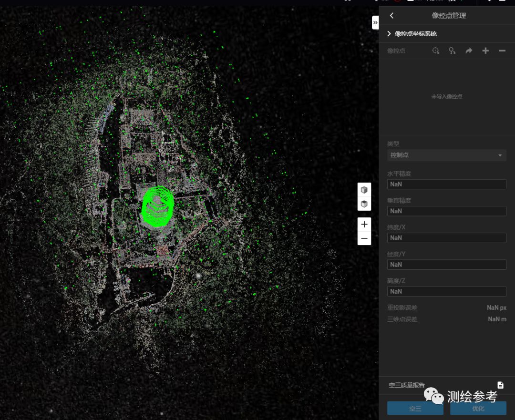
Task: Click the export share arrow icon
Action: point(469,51)
